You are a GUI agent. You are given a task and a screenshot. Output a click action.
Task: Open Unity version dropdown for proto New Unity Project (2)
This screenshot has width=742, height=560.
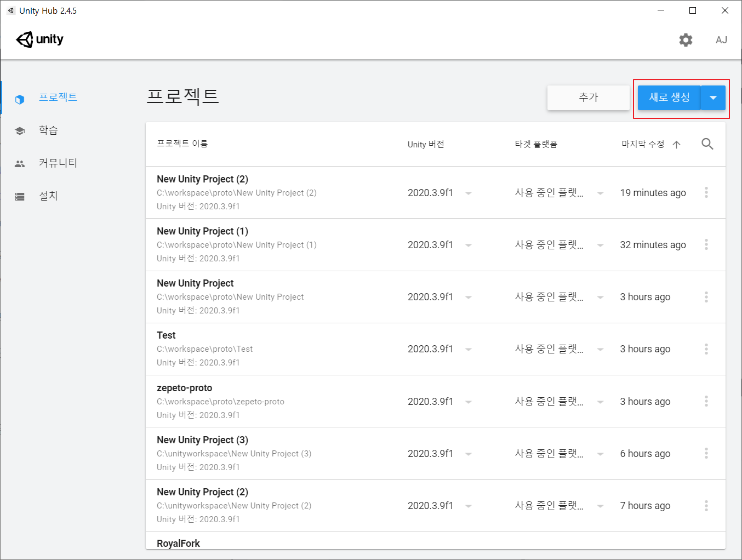(469, 193)
